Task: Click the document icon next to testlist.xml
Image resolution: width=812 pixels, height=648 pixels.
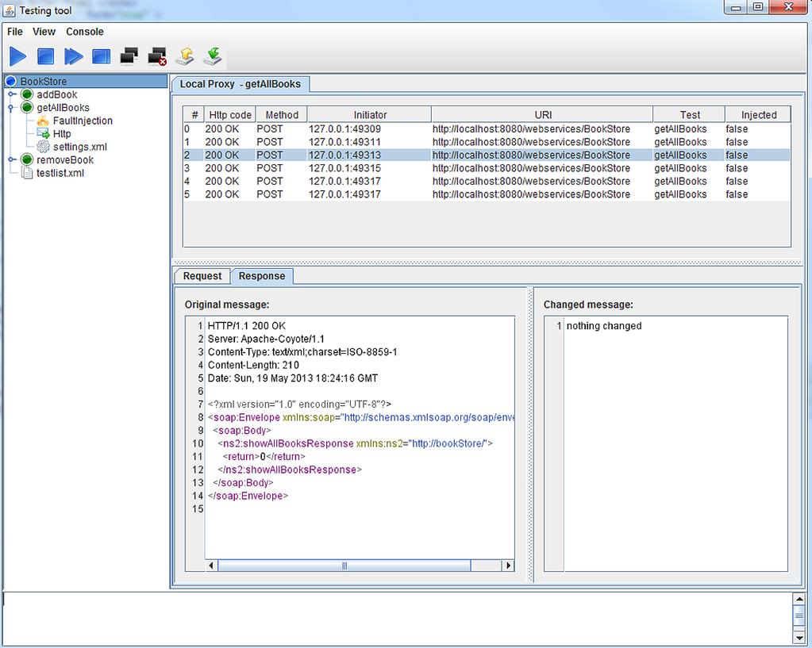Action: (27, 173)
